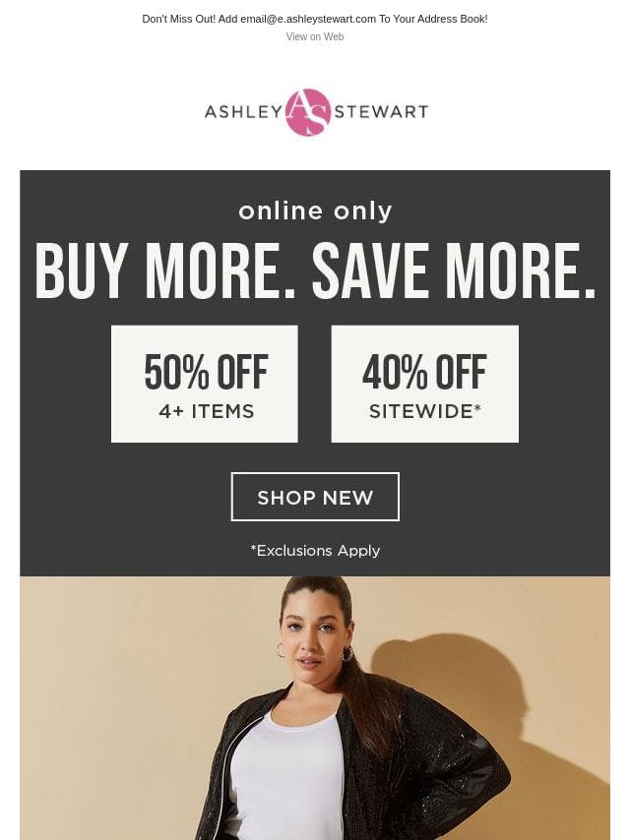
Task: Select the 40% OFF offer box
Action: tap(424, 384)
